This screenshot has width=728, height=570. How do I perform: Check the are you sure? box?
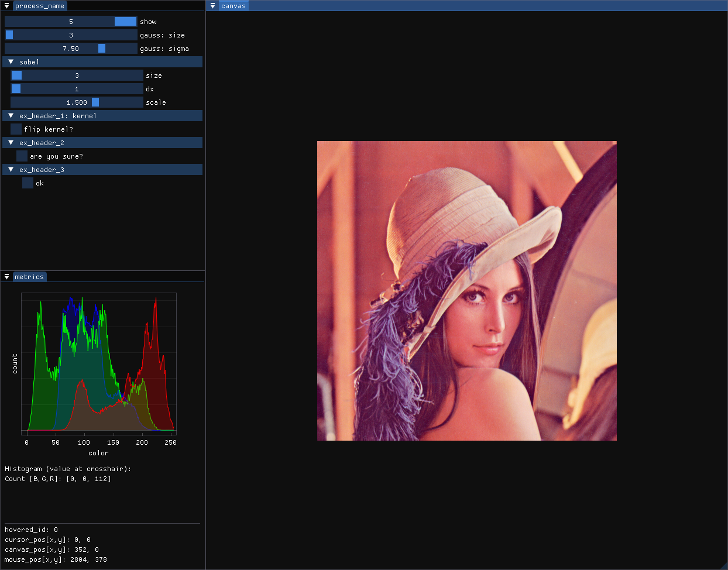pyautogui.click(x=22, y=156)
